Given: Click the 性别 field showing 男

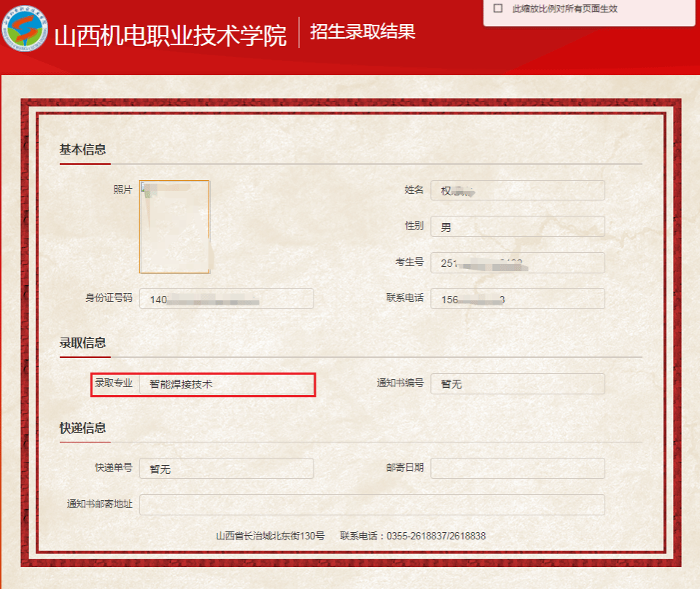Looking at the screenshot, I should click(x=517, y=226).
